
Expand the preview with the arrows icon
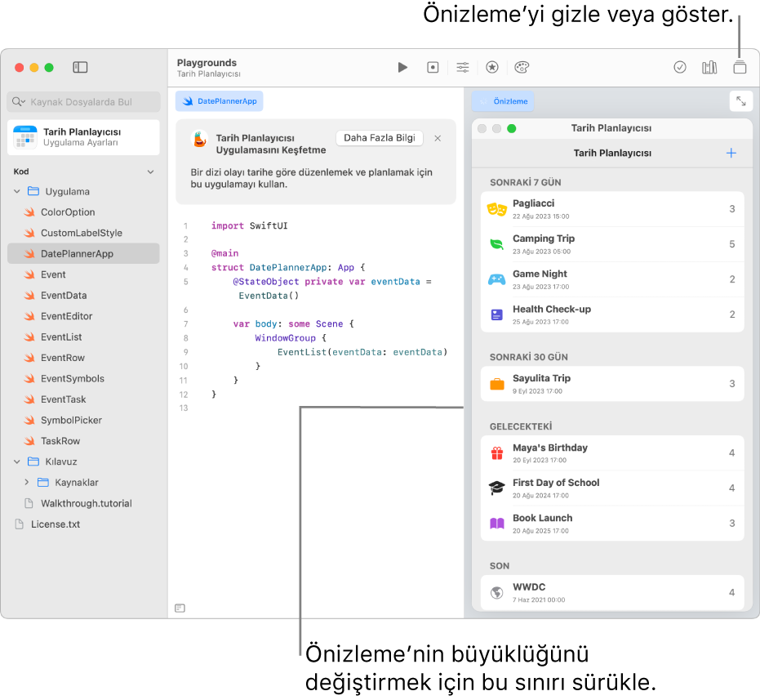click(740, 101)
